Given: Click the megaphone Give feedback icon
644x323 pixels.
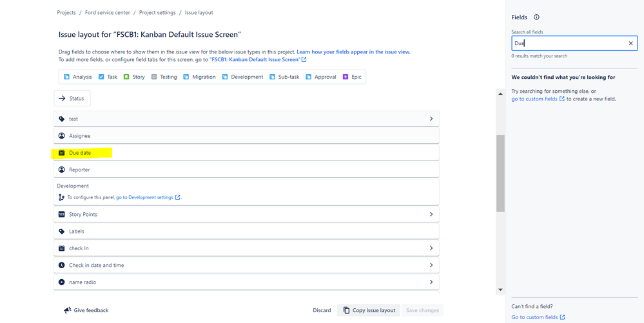Looking at the screenshot, I should click(x=67, y=310).
